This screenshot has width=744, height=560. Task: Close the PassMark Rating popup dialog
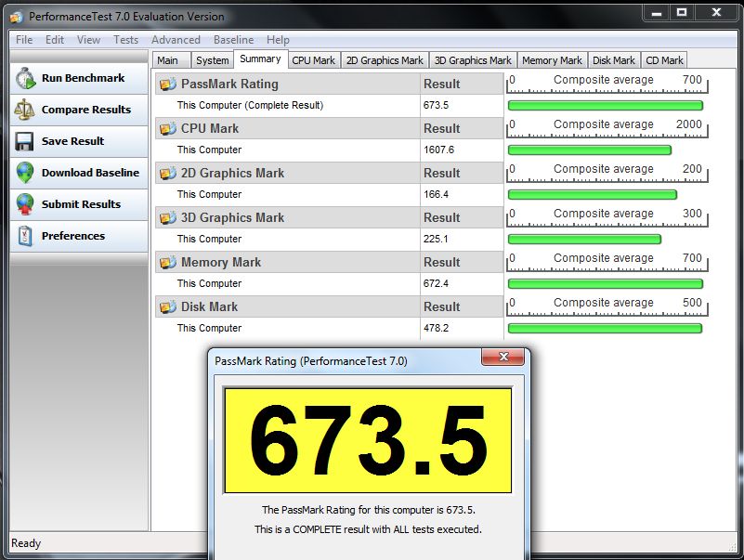(503, 357)
